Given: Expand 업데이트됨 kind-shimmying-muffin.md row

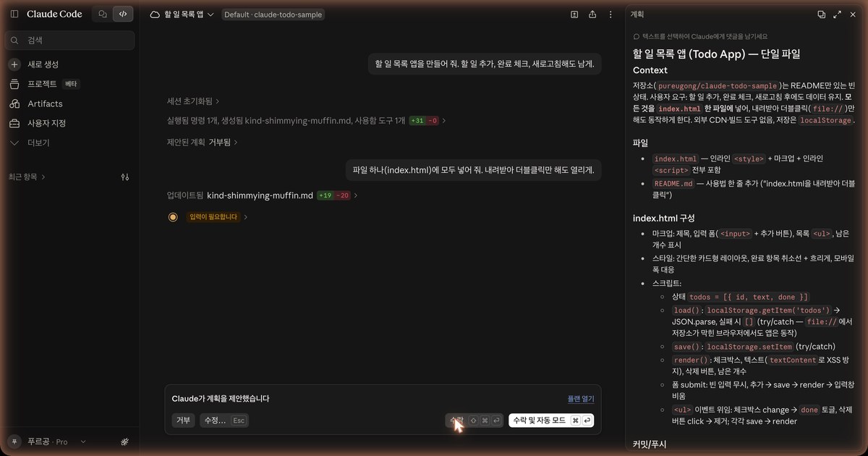Looking at the screenshot, I should pyautogui.click(x=262, y=195).
